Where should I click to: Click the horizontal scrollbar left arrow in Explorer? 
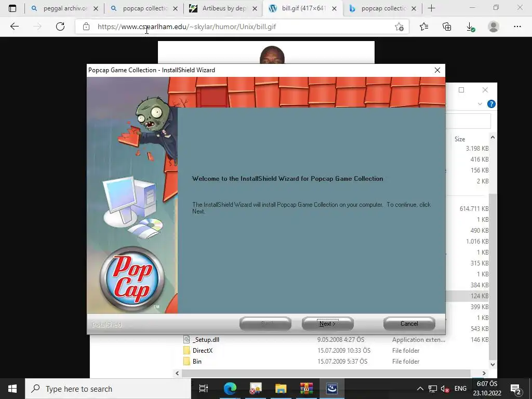[x=177, y=373]
